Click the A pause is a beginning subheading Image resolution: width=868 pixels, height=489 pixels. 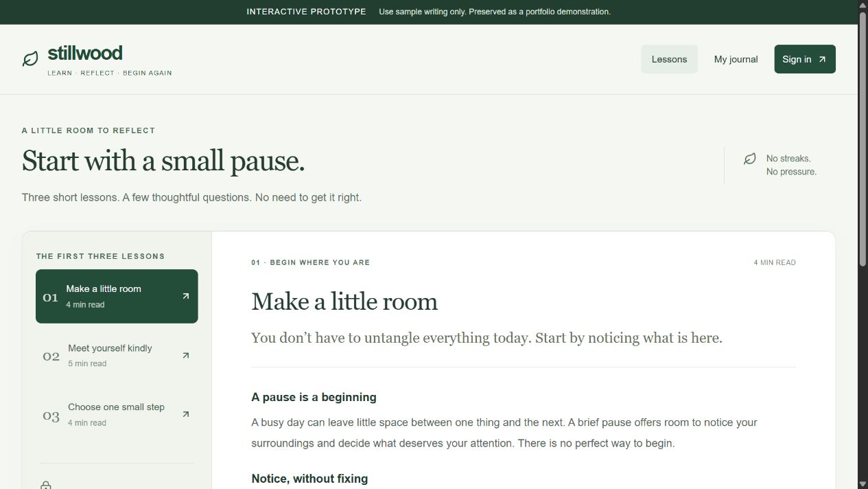(314, 397)
